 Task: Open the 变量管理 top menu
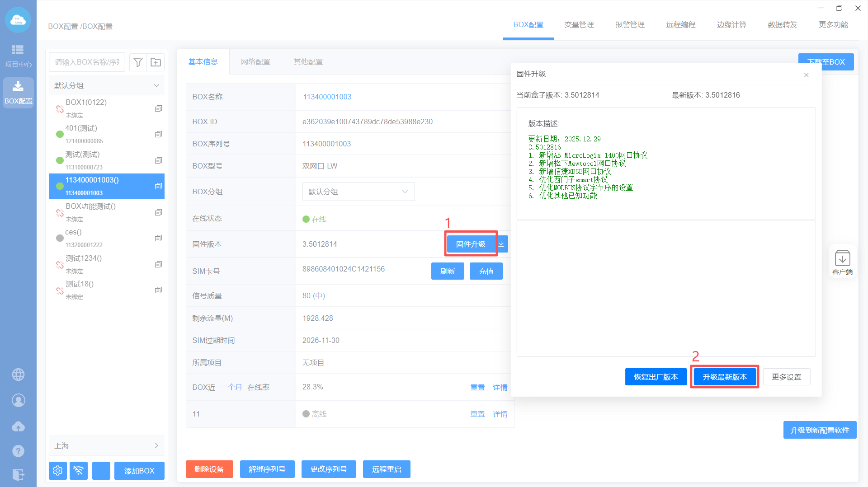(x=579, y=25)
